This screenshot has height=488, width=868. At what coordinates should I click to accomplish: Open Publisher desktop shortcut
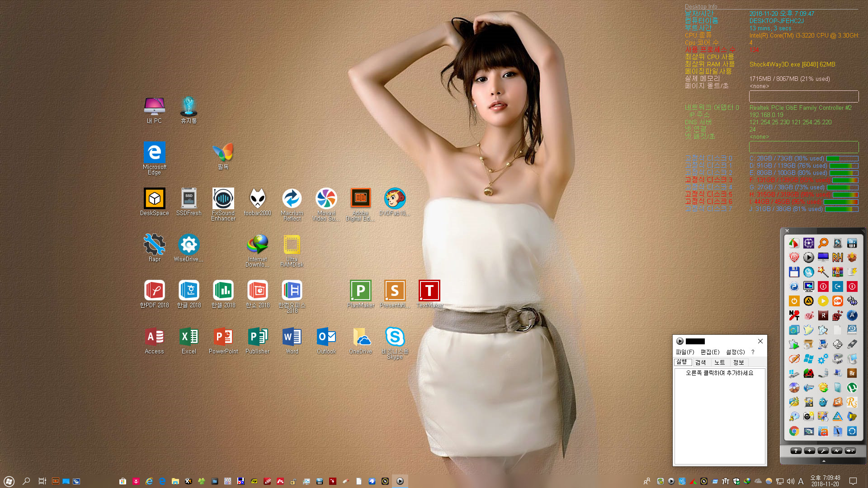click(257, 340)
